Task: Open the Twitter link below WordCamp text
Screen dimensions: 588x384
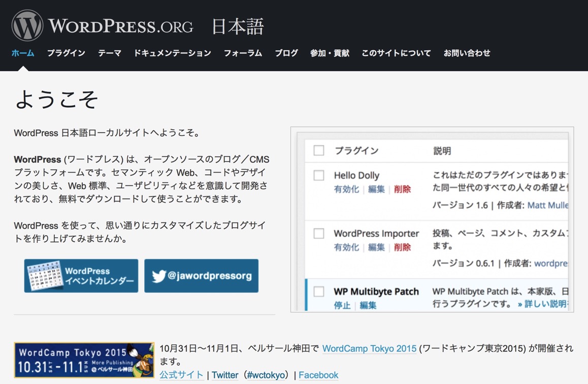Action: (x=225, y=375)
